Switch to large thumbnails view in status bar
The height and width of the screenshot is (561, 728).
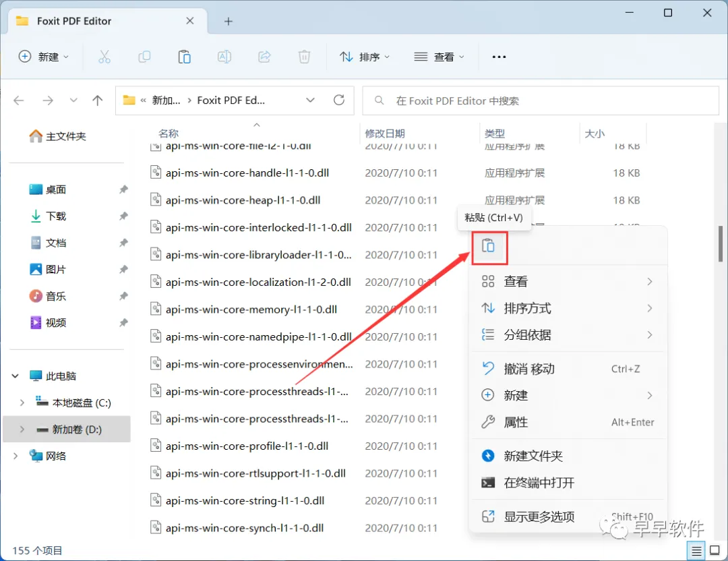click(715, 551)
